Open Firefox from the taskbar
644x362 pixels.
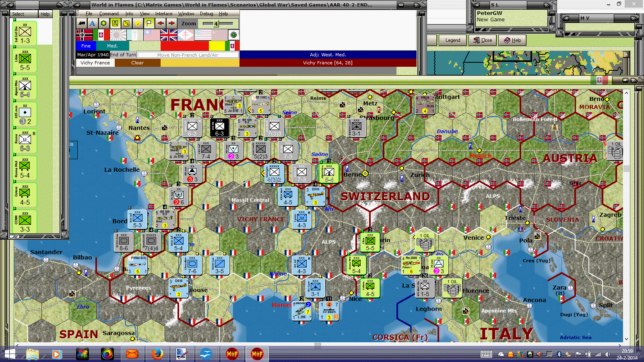click(157, 354)
